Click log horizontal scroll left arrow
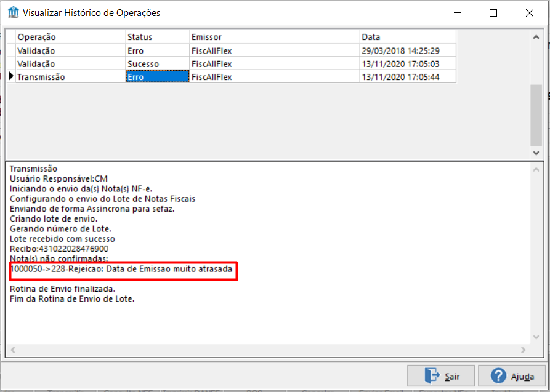550x392 pixels. [x=13, y=350]
